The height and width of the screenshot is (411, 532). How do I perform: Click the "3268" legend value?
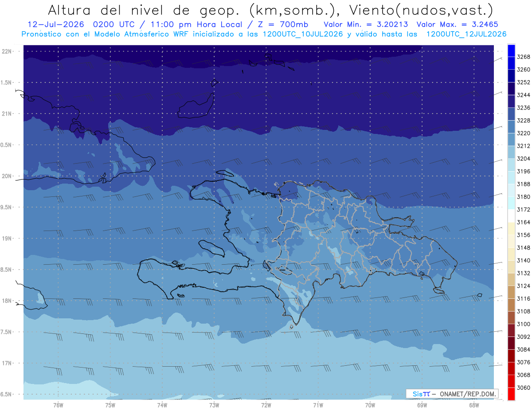(524, 57)
